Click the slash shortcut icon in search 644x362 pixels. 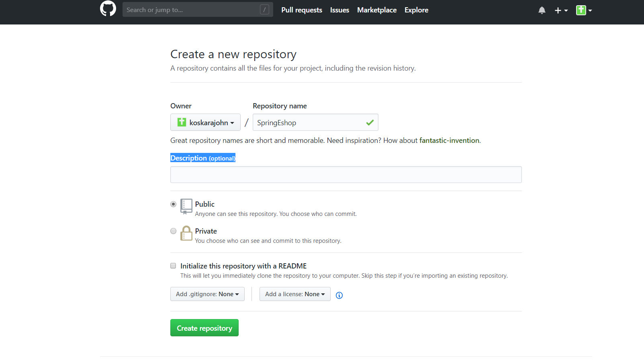pos(264,10)
